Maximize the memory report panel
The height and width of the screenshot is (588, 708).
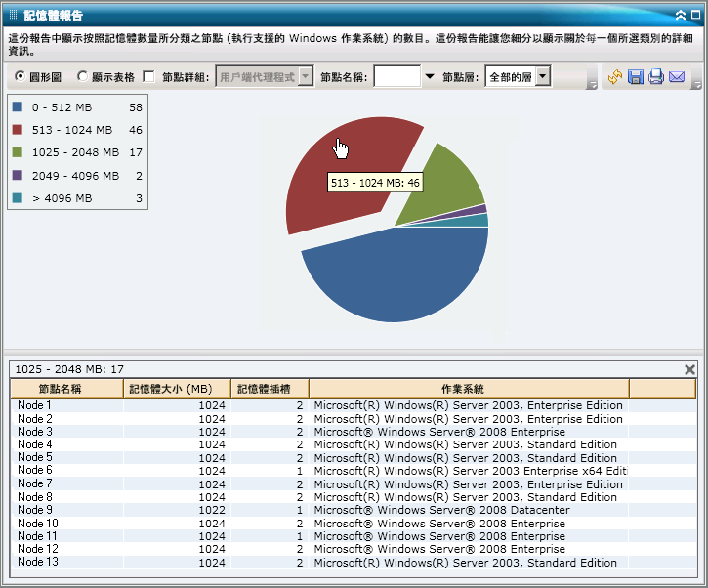696,15
